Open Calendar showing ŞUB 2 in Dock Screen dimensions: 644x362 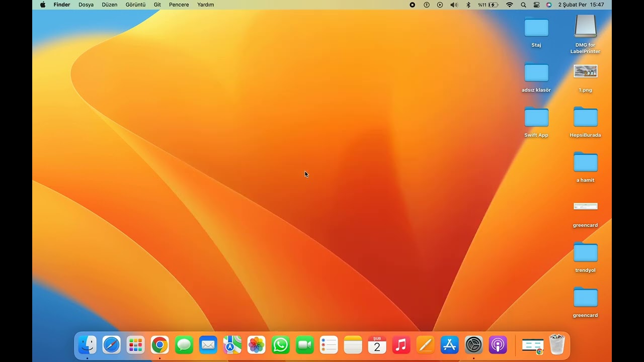point(377,345)
